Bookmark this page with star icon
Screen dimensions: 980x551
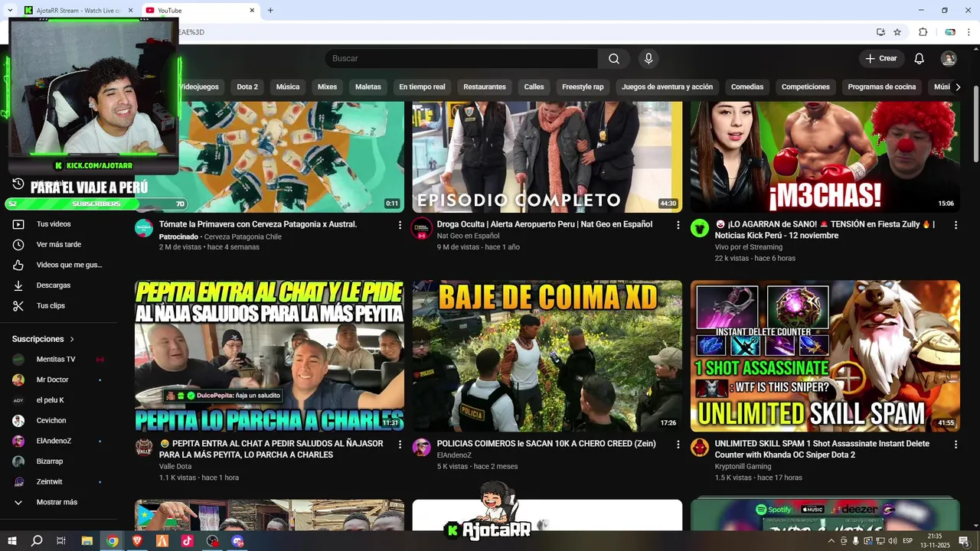(897, 32)
